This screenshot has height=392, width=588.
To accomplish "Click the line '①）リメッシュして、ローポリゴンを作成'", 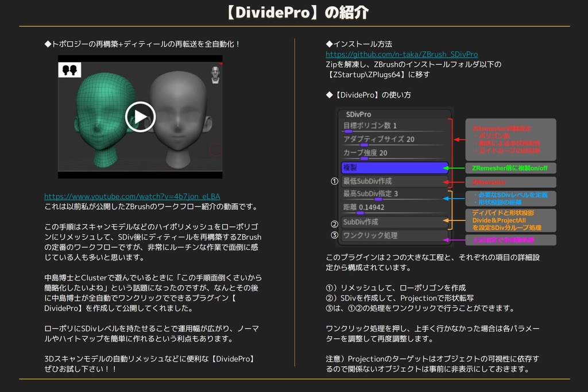I will [x=396, y=288].
